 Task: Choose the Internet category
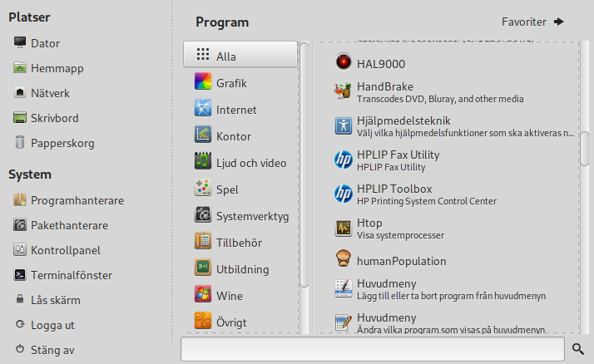pos(236,110)
